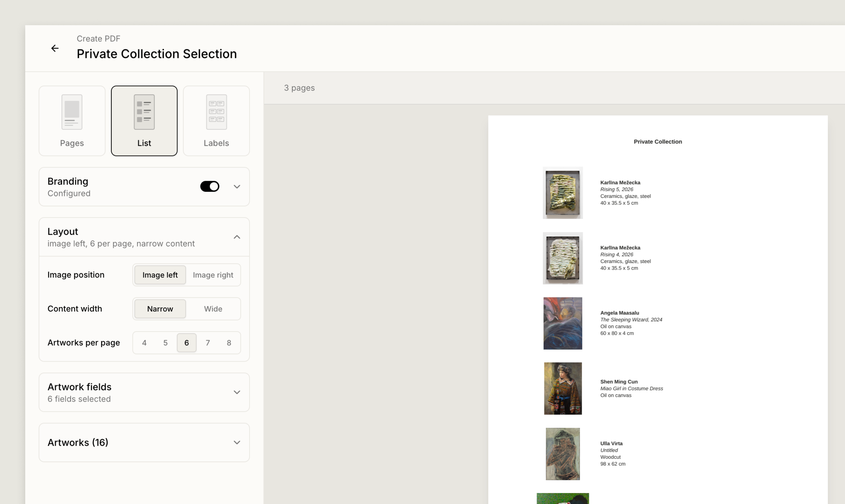Click The Sleeping Wizard artwork thumbnail
Screen dimensions: 845x504
point(563,323)
